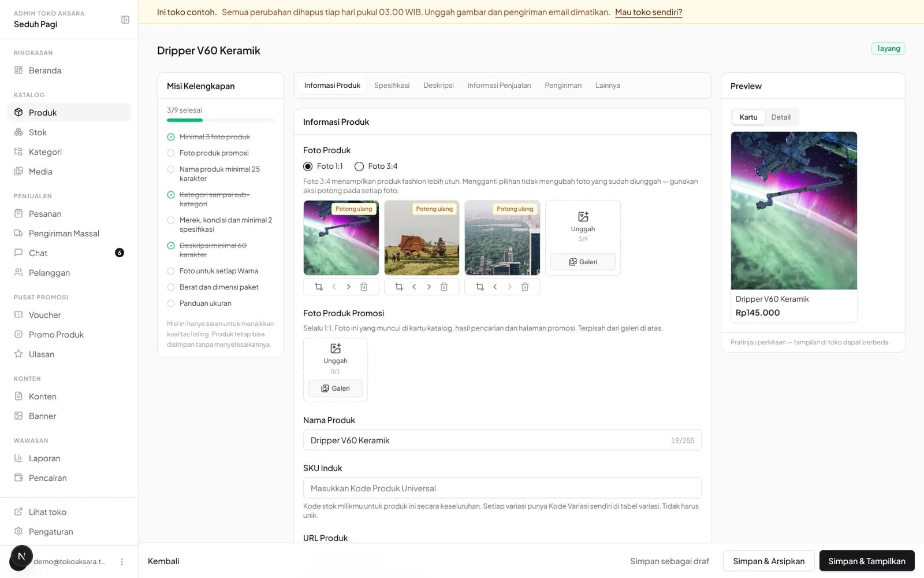924x578 pixels.
Task: Tick the Berat dan dimensi paket item
Action: coord(171,287)
